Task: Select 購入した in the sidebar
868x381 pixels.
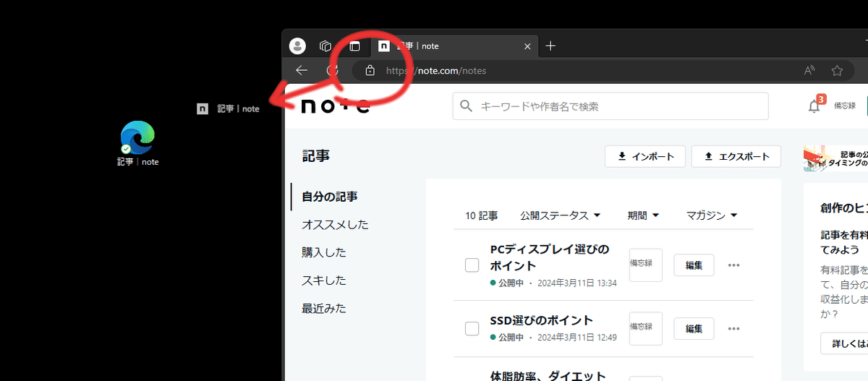Action: click(x=324, y=252)
